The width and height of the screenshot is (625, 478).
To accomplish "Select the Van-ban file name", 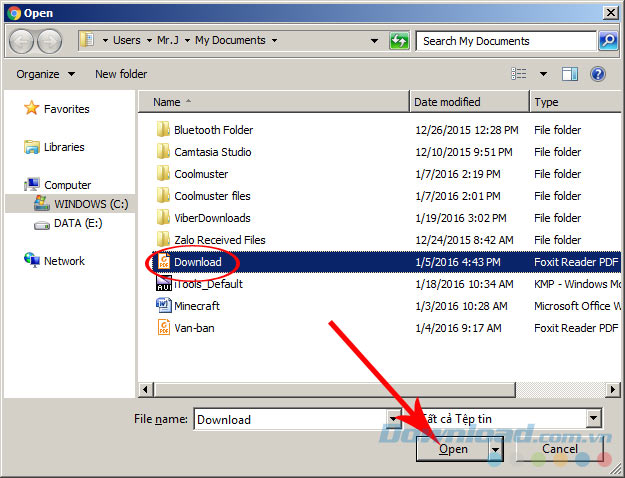I will tap(194, 328).
